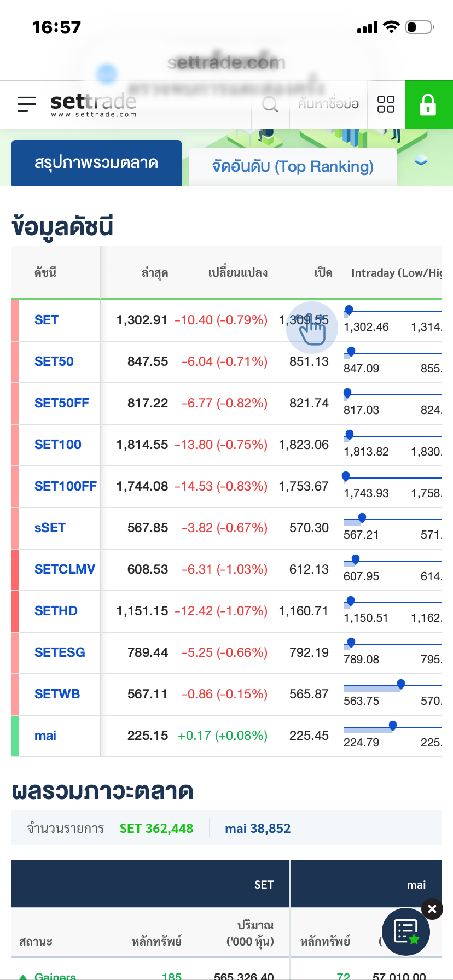
Task: Tap the settrade logo
Action: (x=93, y=104)
